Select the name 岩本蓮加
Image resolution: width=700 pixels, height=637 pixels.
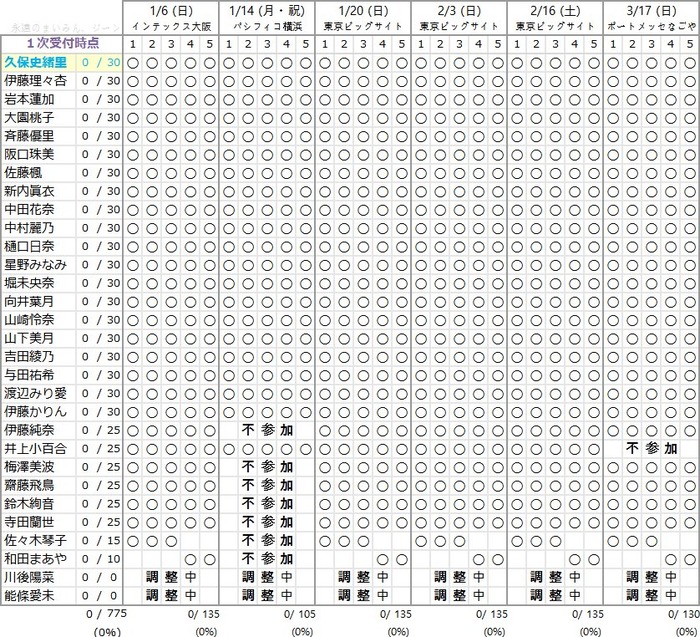(29, 99)
